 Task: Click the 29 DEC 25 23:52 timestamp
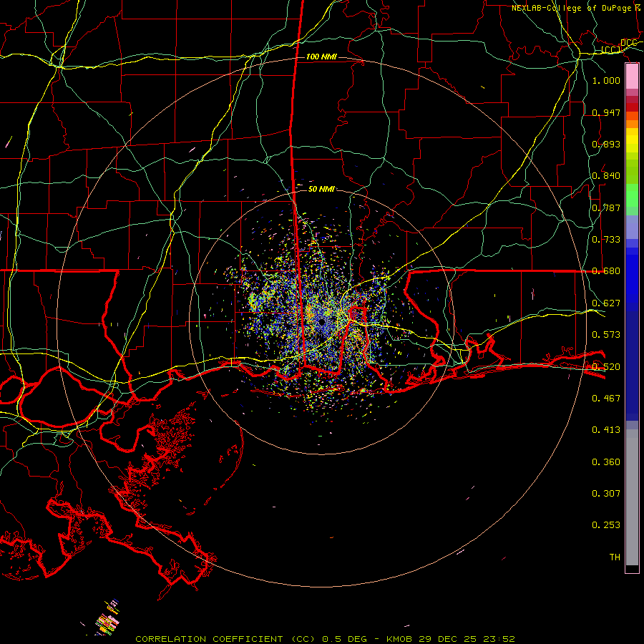point(466,639)
